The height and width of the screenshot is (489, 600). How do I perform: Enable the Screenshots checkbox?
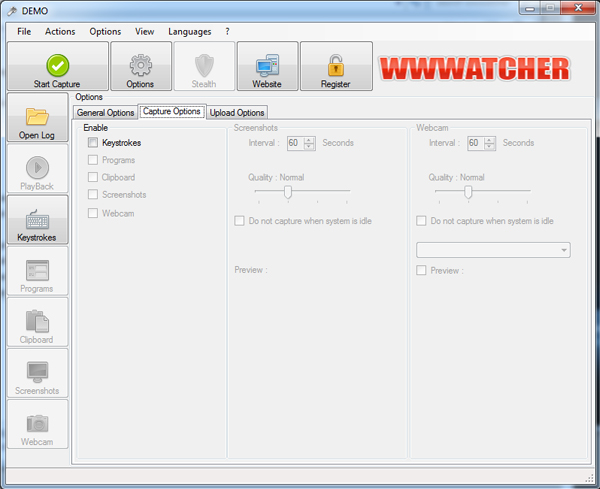(x=93, y=194)
